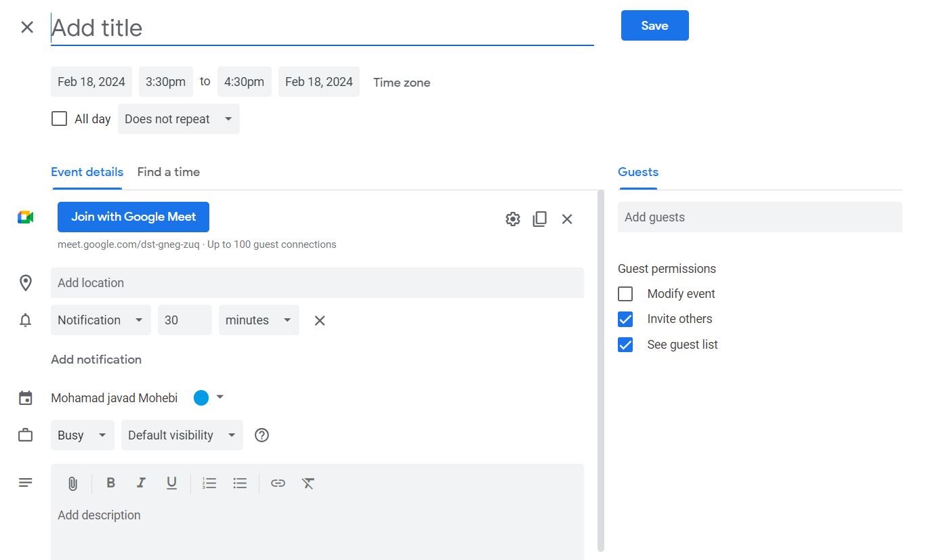Click the location pin icon

click(26, 283)
